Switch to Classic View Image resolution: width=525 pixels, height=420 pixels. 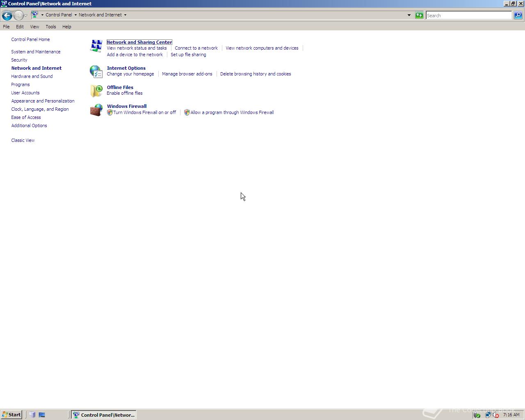point(23,140)
